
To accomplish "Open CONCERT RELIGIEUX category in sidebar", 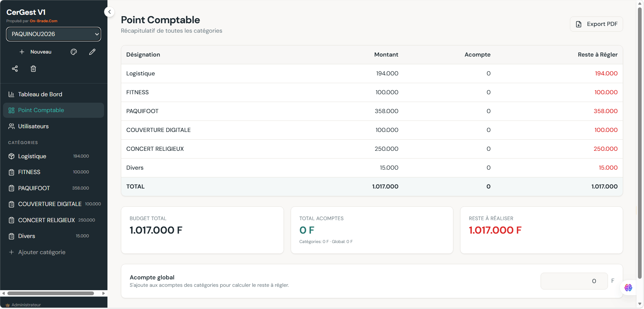I will click(54, 220).
